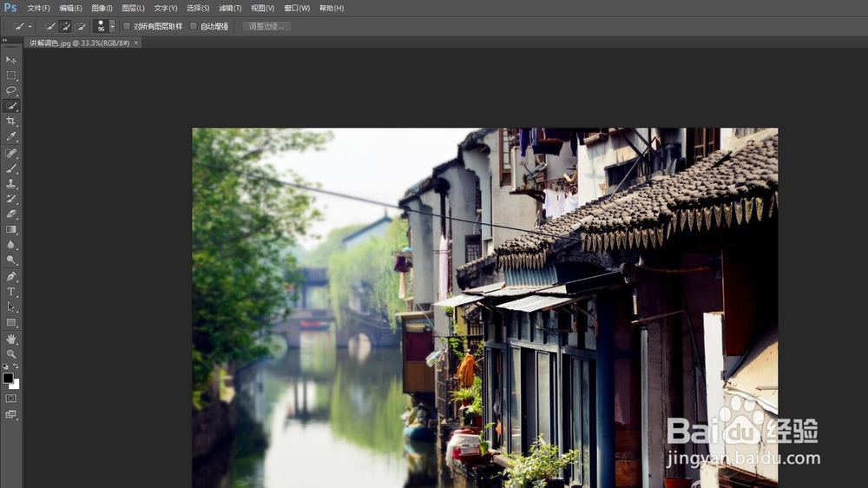Select the Blur tool
Image resolution: width=868 pixels, height=488 pixels.
click(11, 244)
